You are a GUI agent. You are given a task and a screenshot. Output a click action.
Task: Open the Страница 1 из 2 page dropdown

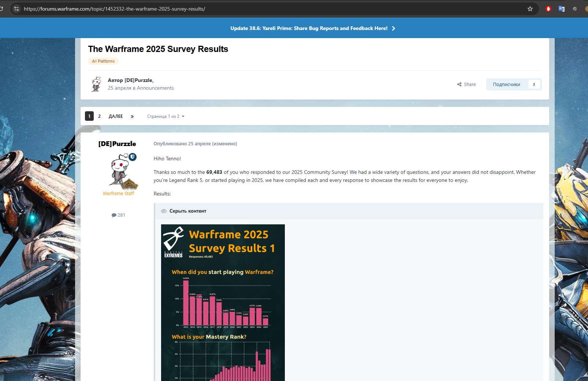pyautogui.click(x=166, y=116)
